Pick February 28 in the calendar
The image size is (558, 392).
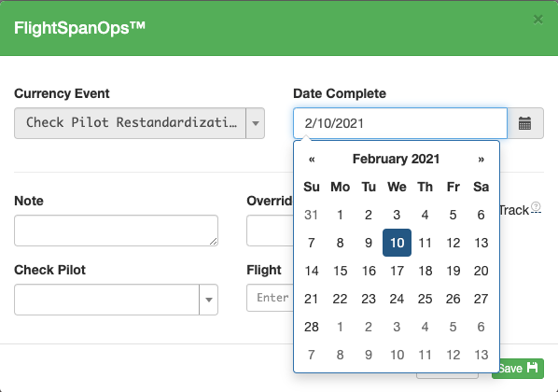(312, 327)
